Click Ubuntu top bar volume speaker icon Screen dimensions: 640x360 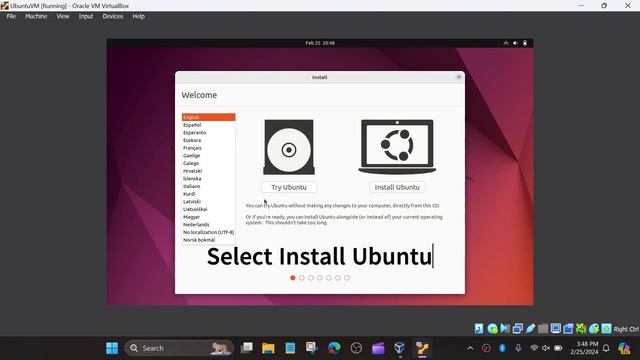(516, 43)
